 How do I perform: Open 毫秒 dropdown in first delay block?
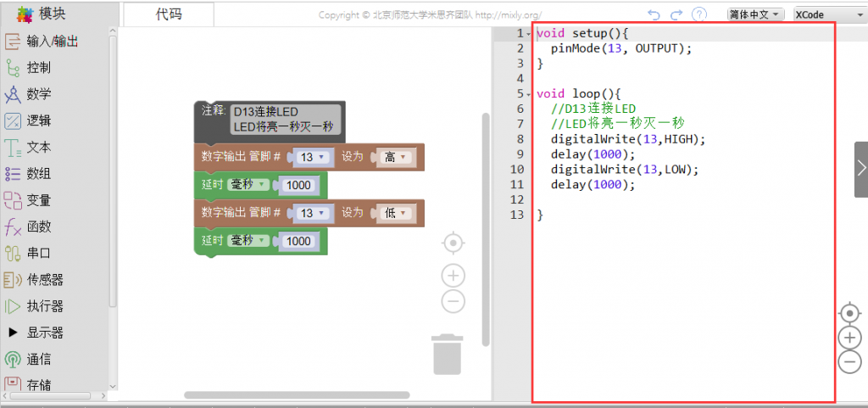click(248, 185)
